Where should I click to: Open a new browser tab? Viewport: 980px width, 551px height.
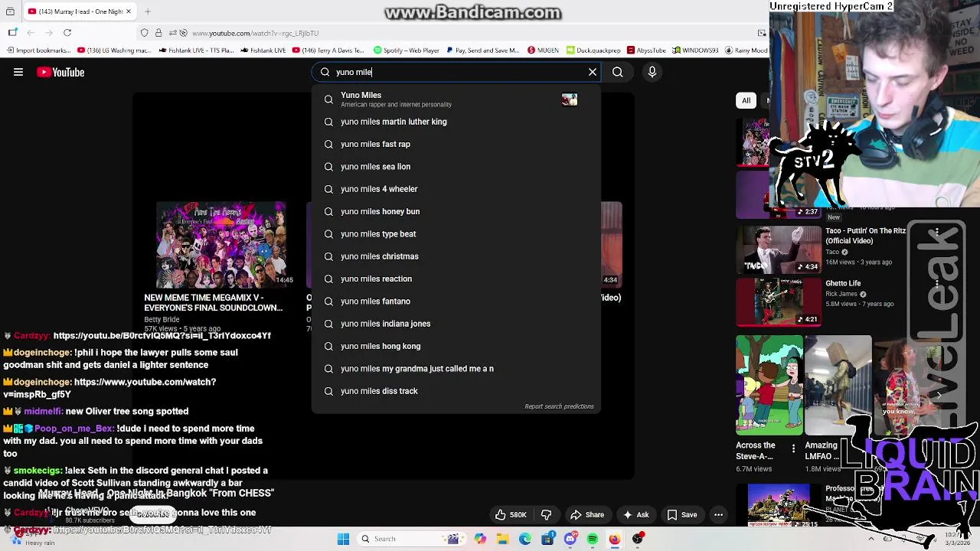click(x=148, y=11)
